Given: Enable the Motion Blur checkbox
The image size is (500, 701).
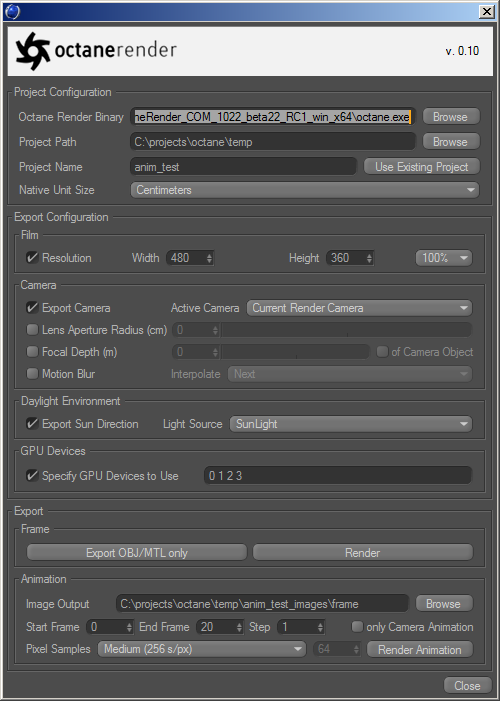Looking at the screenshot, I should 32,373.
